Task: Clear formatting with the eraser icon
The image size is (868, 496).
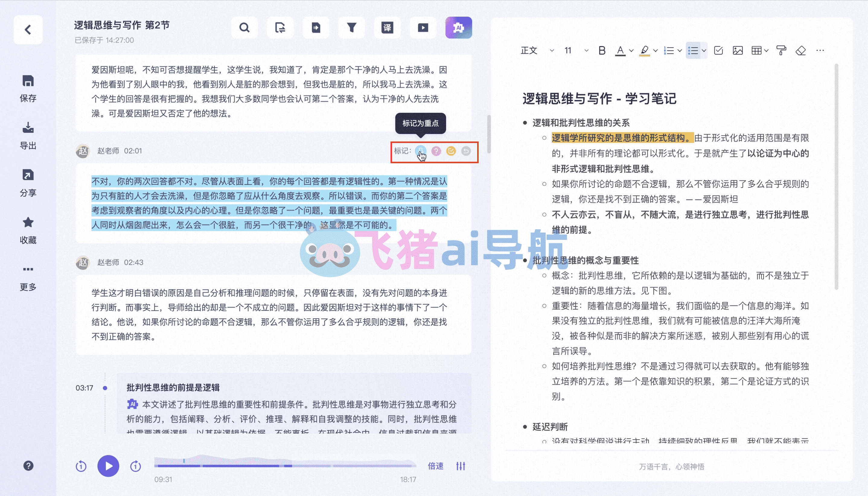Action: (800, 51)
